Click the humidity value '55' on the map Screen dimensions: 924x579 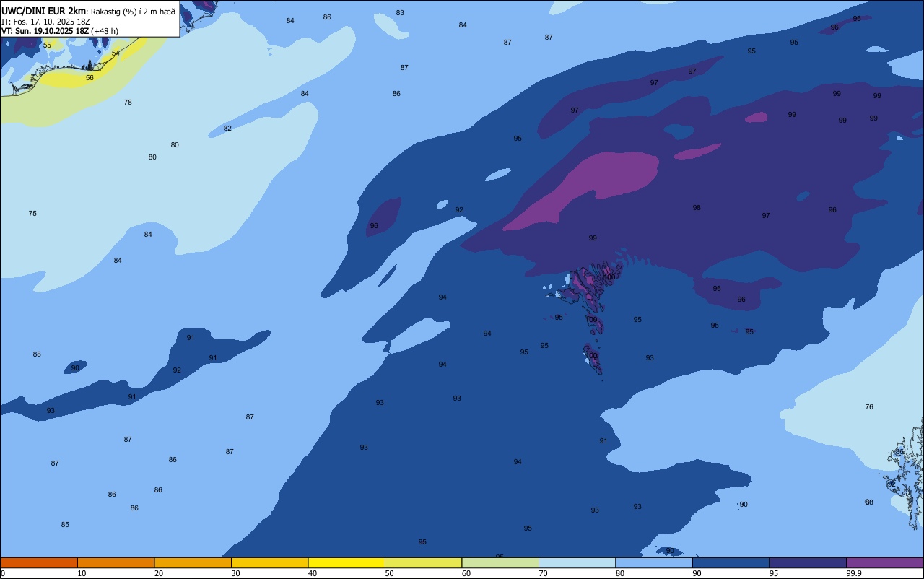tap(47, 45)
